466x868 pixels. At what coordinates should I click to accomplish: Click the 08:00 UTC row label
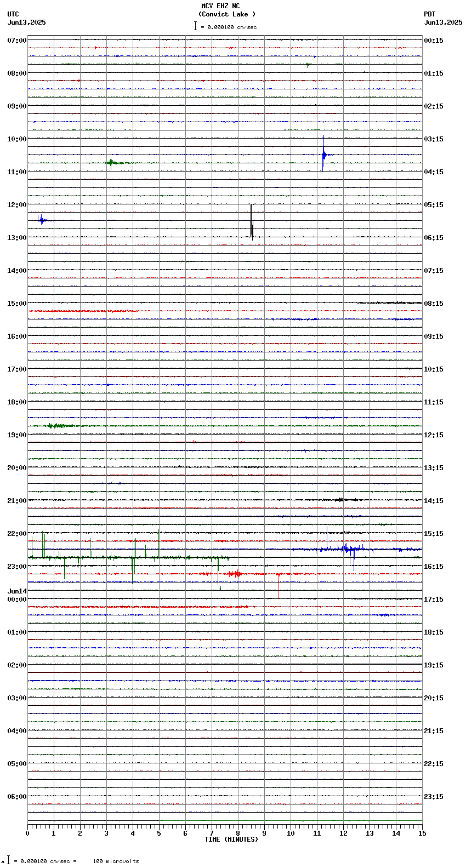17,73
